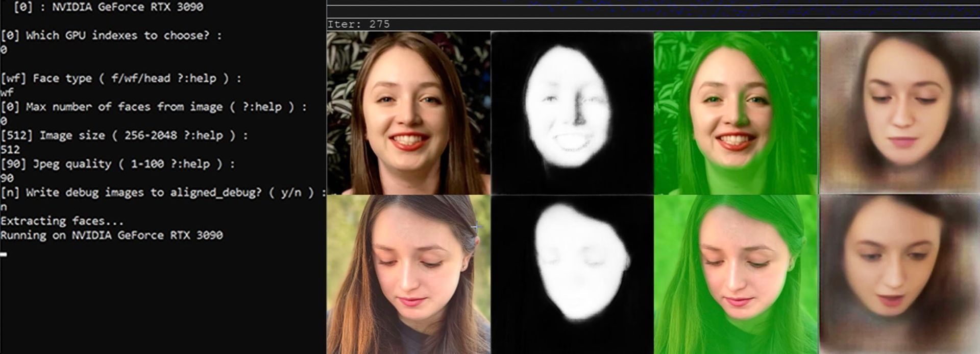
Task: Select the bottom row white face mask preview
Action: coord(572,274)
